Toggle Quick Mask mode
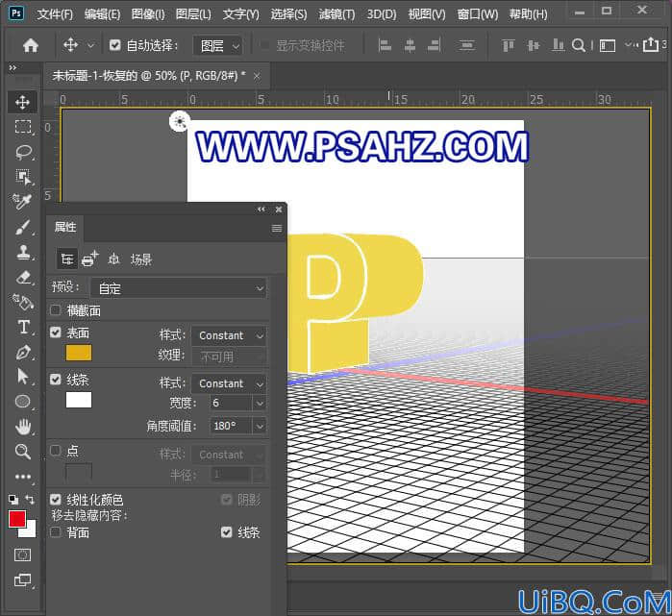 click(22, 555)
